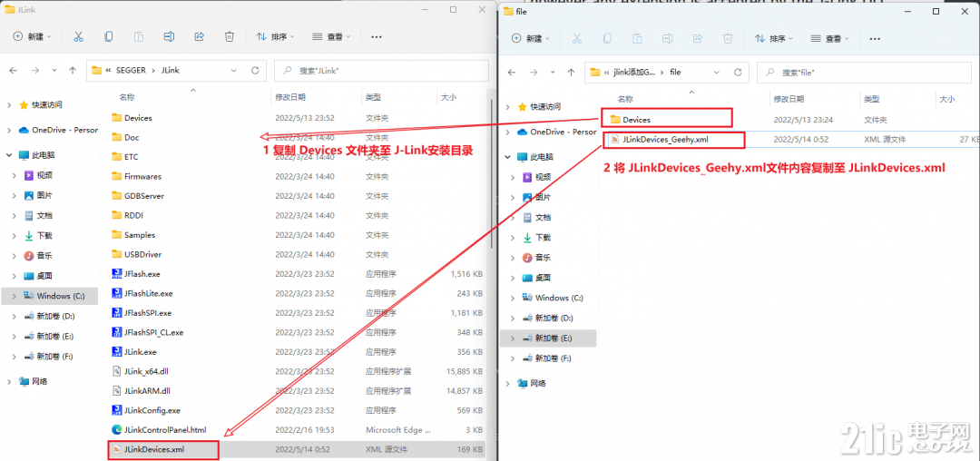The image size is (980, 461).
Task: Click Copy icon in JLink window toolbar
Action: pos(109,37)
